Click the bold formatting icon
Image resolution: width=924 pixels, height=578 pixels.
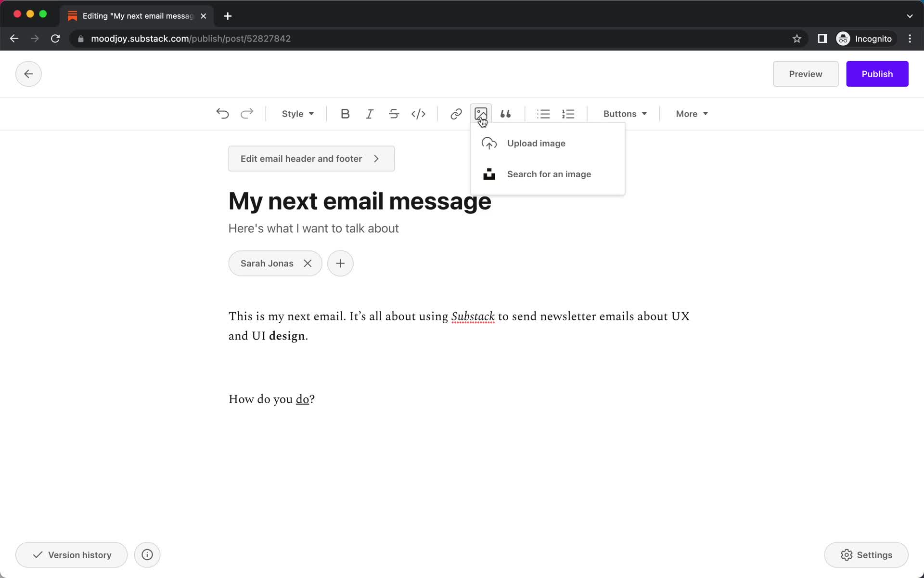344,114
